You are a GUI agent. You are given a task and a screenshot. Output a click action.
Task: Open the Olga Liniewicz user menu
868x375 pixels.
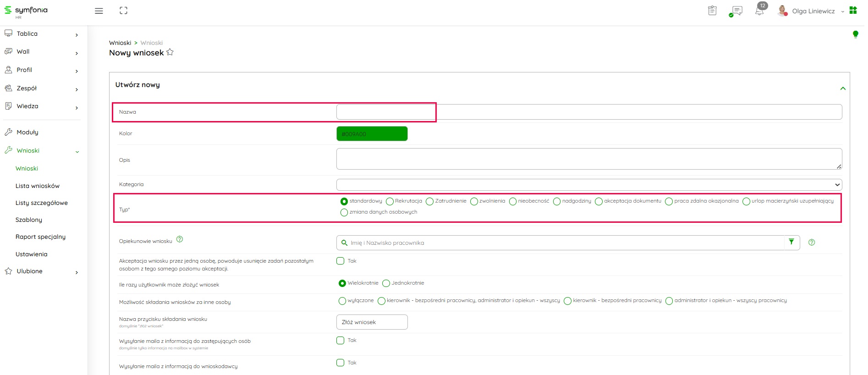(x=813, y=11)
